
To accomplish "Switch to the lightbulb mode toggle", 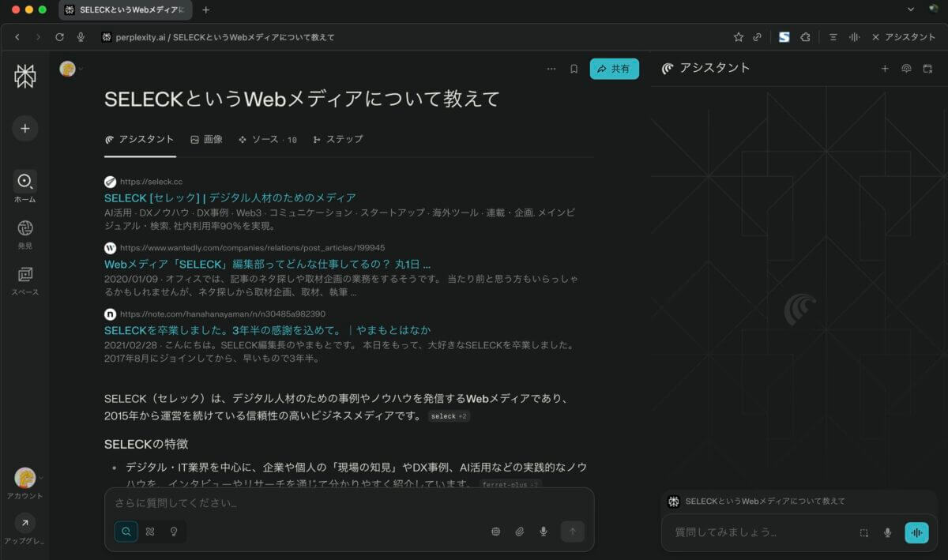I will click(174, 532).
